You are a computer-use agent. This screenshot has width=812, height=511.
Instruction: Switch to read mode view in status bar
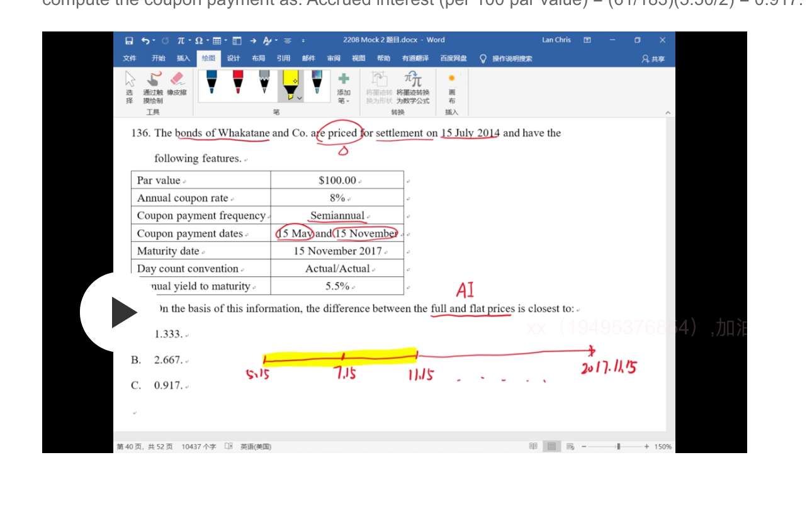pos(533,446)
